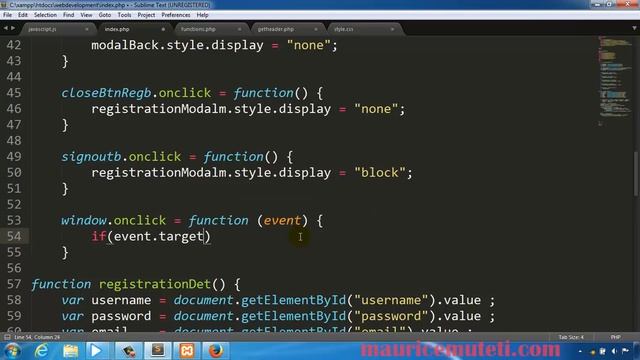640x360 pixels.
Task: Click the window.onclick text on line 53
Action: tap(113, 220)
